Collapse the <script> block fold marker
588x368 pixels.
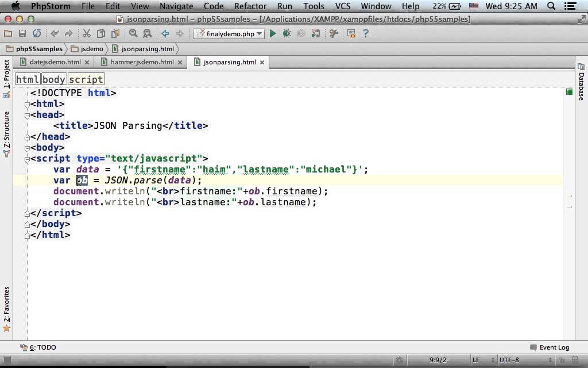tap(27, 159)
